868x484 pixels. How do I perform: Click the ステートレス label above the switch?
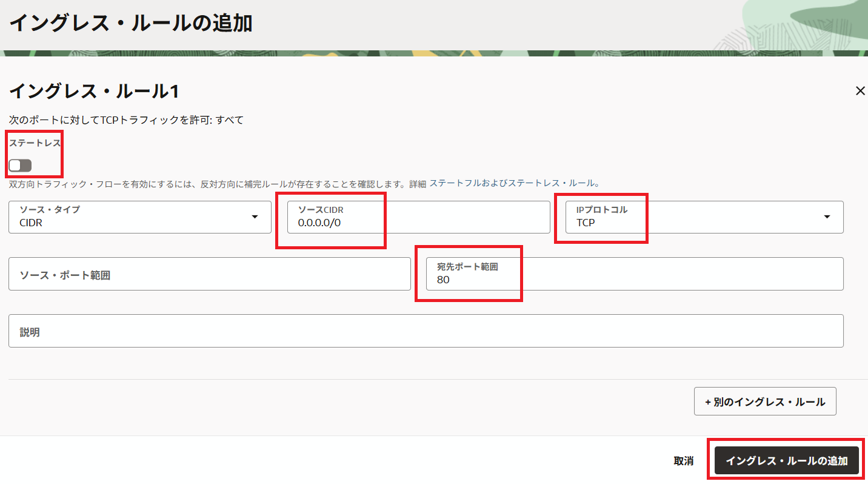(x=35, y=143)
